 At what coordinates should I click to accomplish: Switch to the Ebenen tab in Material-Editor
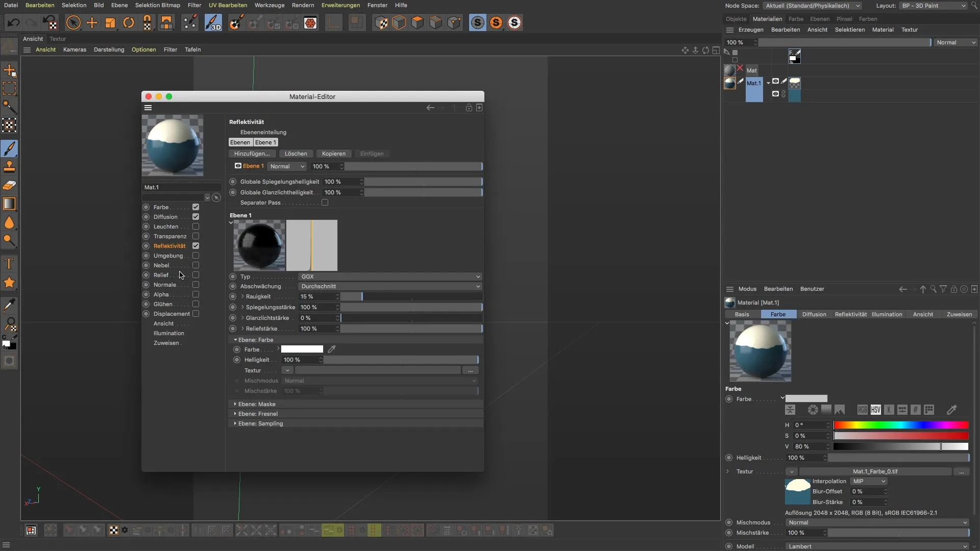coord(240,142)
